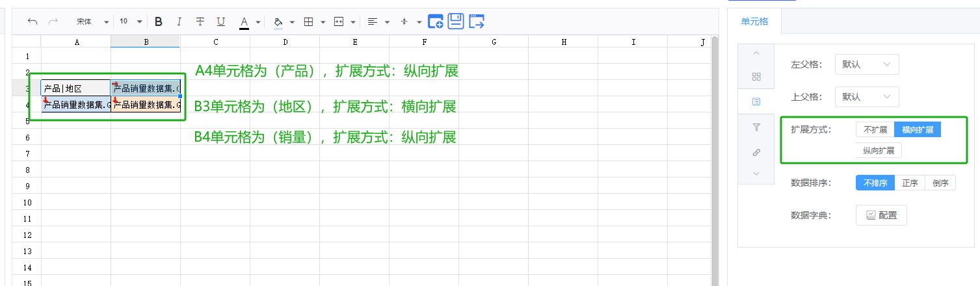Click the blue window-with-plus toolbar icon
The width and height of the screenshot is (980, 286).
click(435, 21)
